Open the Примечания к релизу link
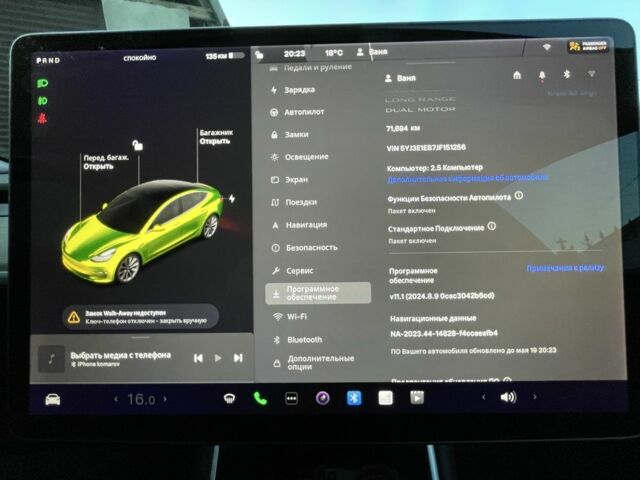 click(x=565, y=269)
